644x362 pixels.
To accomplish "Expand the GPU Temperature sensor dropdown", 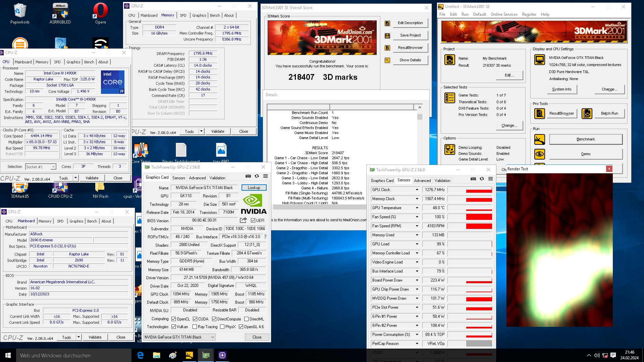I will [417, 208].
